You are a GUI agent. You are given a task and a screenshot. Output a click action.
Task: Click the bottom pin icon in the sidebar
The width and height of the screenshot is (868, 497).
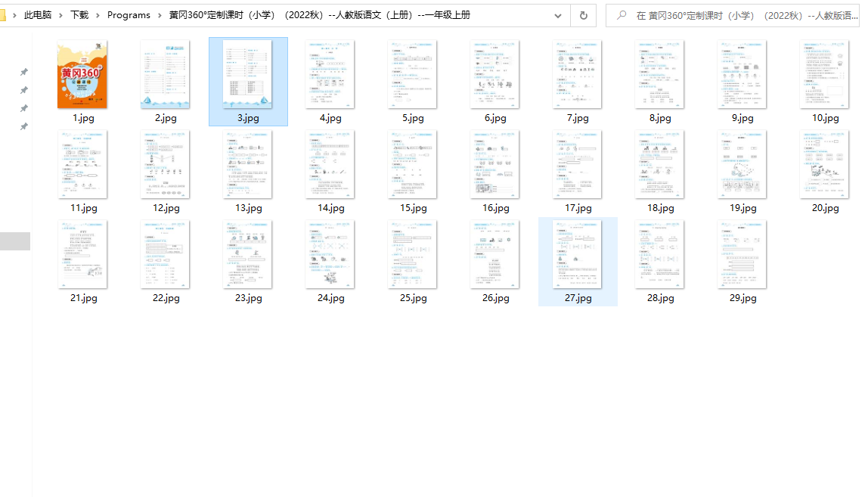tap(23, 126)
